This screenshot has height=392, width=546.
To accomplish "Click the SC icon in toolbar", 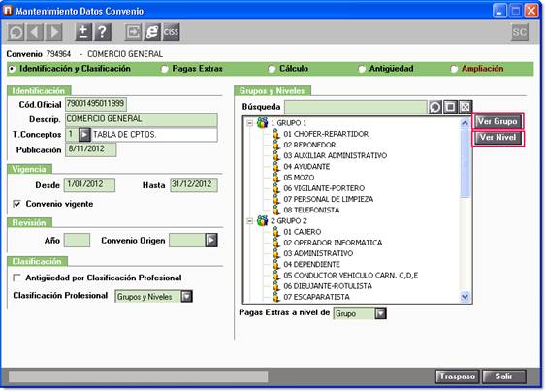I will pos(520,32).
